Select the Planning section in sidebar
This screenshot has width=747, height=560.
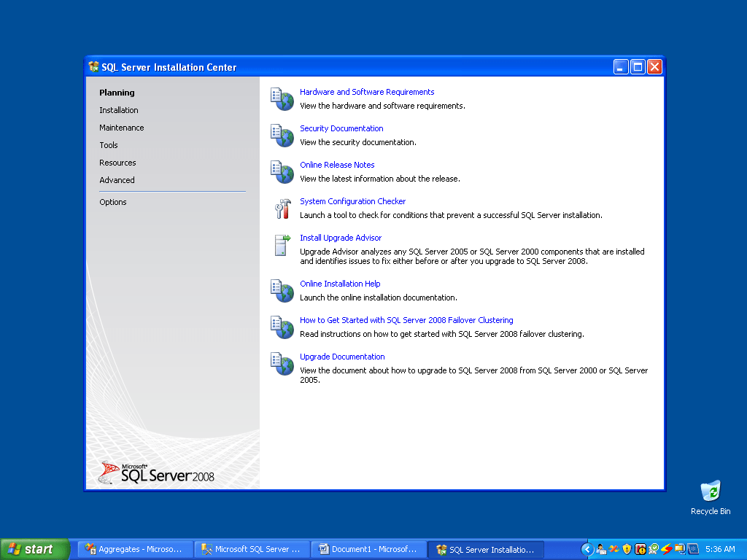pos(117,93)
